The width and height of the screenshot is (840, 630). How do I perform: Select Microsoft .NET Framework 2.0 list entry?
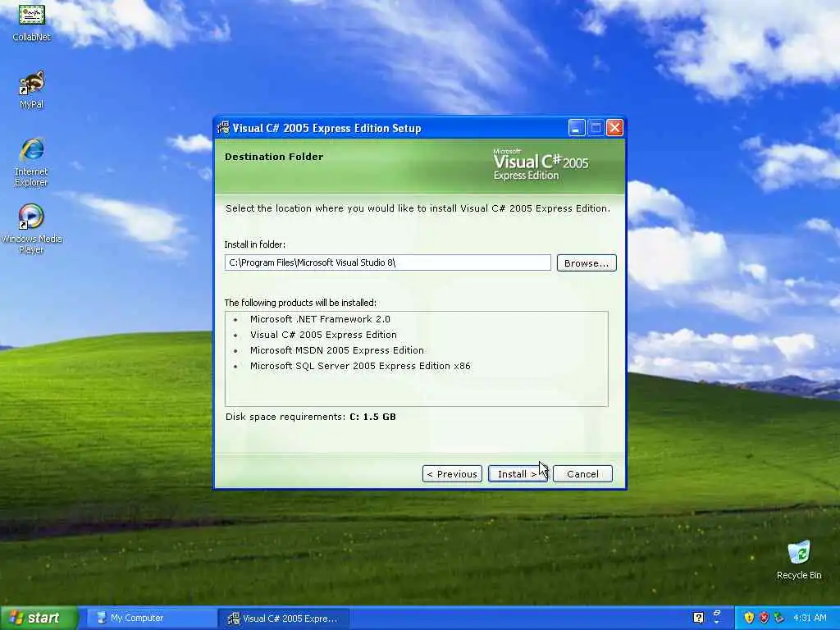[x=320, y=319]
